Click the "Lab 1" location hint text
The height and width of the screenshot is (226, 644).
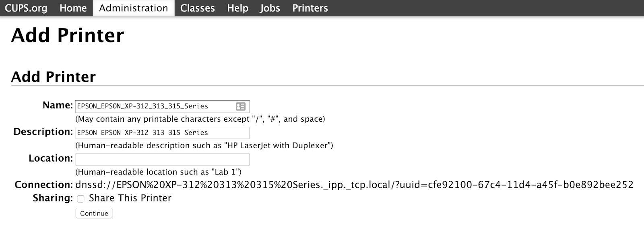point(158,172)
